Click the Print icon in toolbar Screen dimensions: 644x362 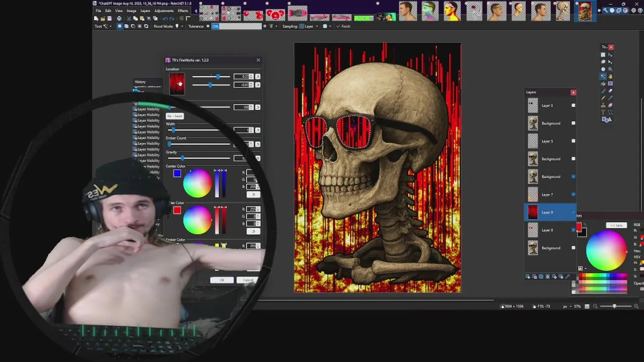point(119,19)
